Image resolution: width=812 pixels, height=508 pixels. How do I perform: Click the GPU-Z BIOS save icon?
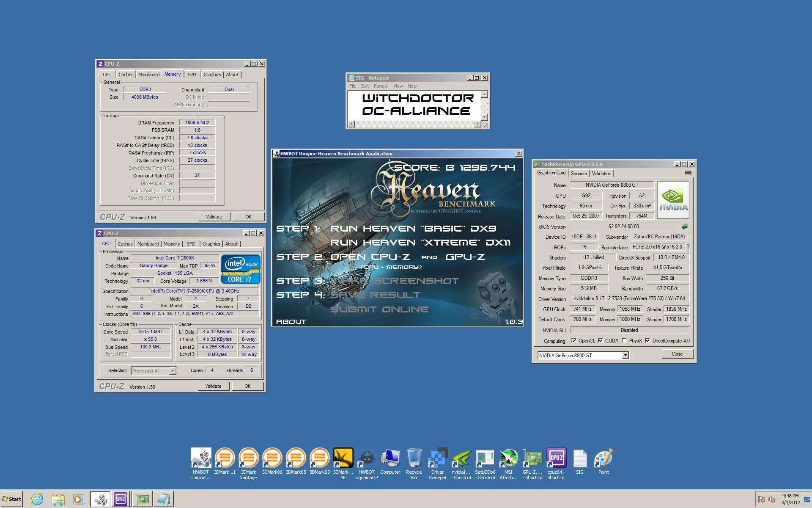tap(685, 226)
